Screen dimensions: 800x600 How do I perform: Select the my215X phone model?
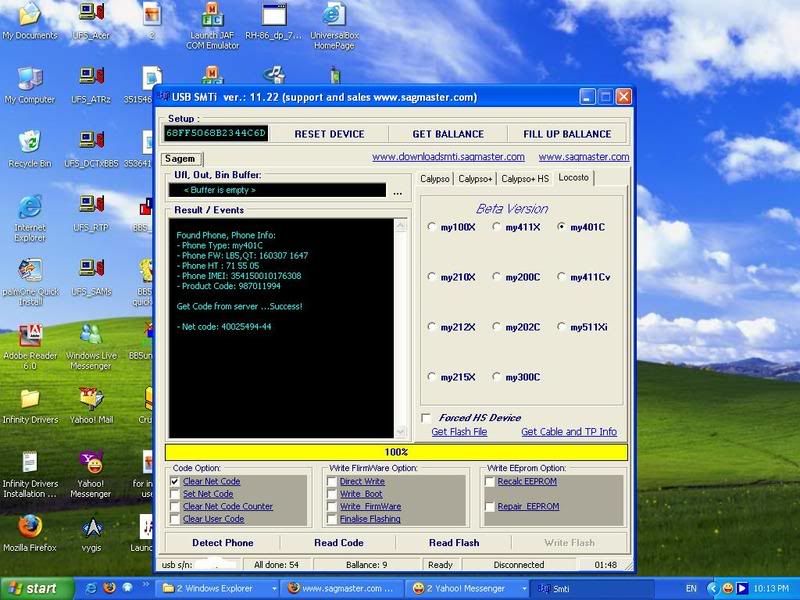432,377
